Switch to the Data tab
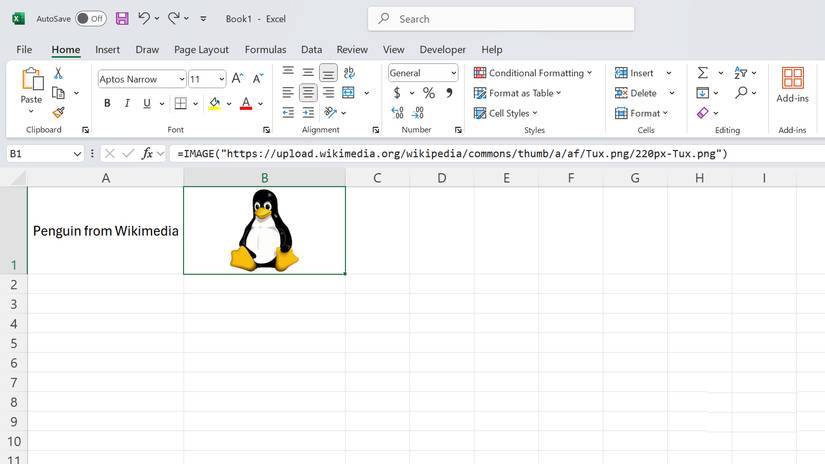 coord(311,49)
